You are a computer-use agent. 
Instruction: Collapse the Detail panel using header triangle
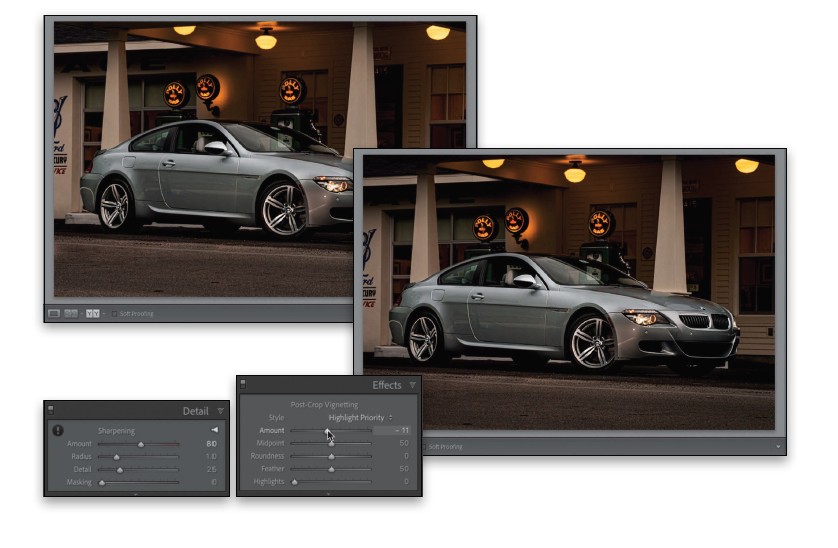coord(220,411)
